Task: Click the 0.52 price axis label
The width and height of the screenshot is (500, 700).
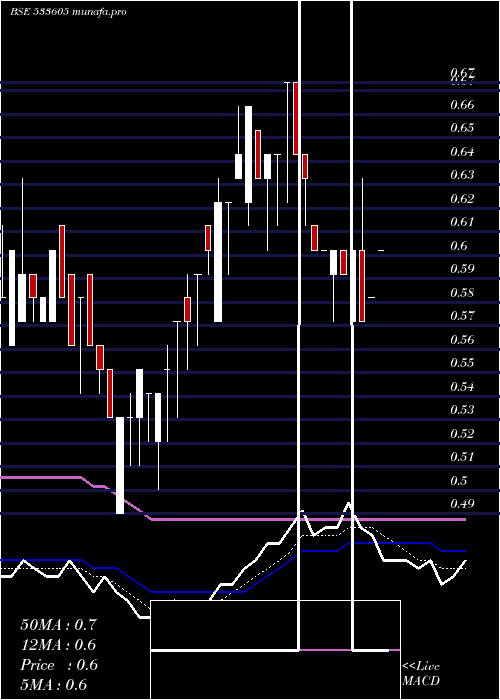Action: (x=462, y=433)
